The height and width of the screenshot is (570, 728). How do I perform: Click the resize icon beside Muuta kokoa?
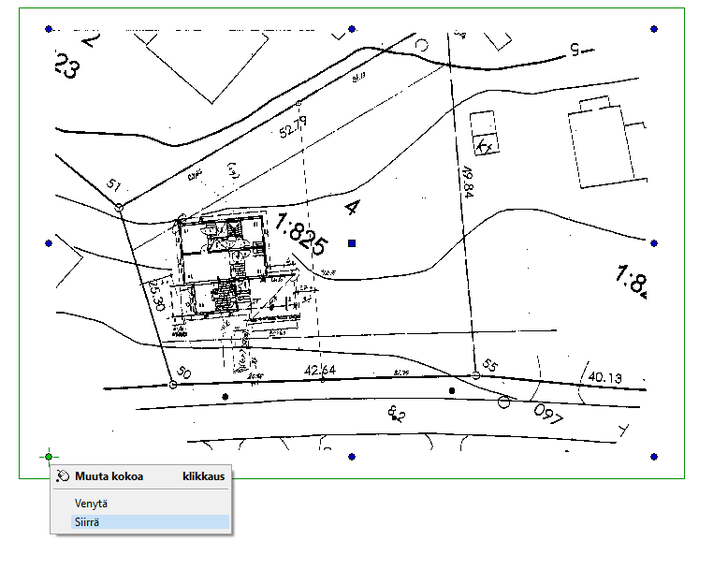[x=63, y=475]
